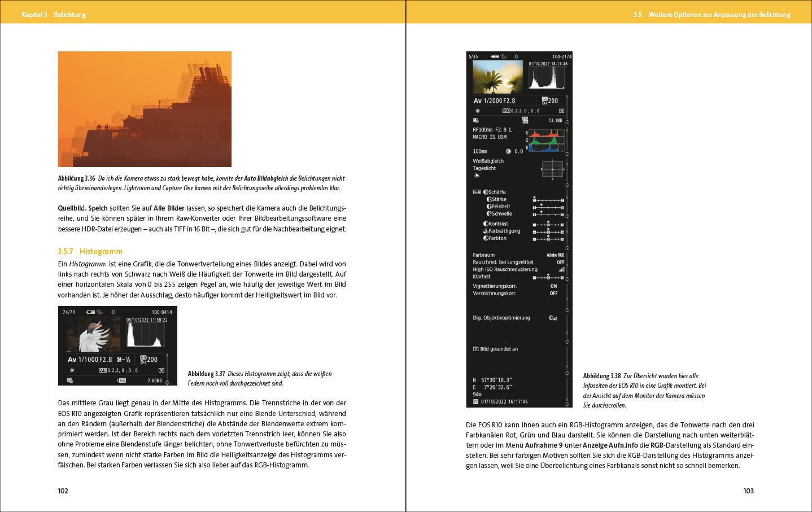Adjust the Farbsättigung slider
The width and height of the screenshot is (812, 512).
point(548,231)
